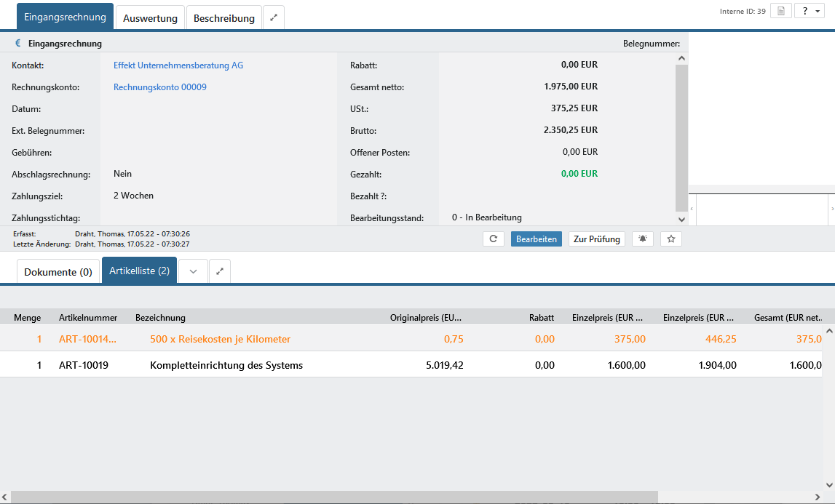Open Rechnungskonto 00009 link
The height and width of the screenshot is (504, 835).
(x=160, y=87)
